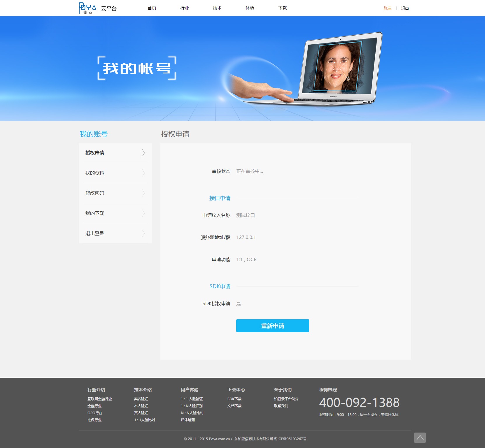Open 体验 from the top navigation
Screen dimensions: 485x448
[x=250, y=8]
